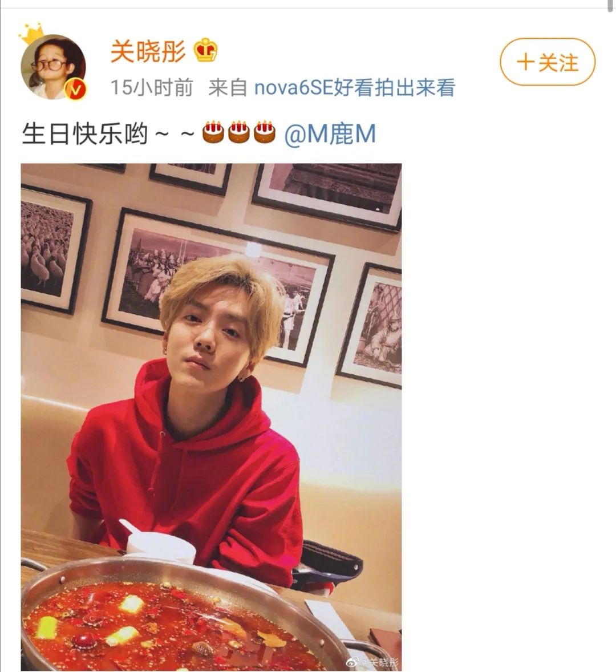This screenshot has width=616, height=672.
Task: Open the post via the 15小时前 timestamp
Action: [152, 87]
